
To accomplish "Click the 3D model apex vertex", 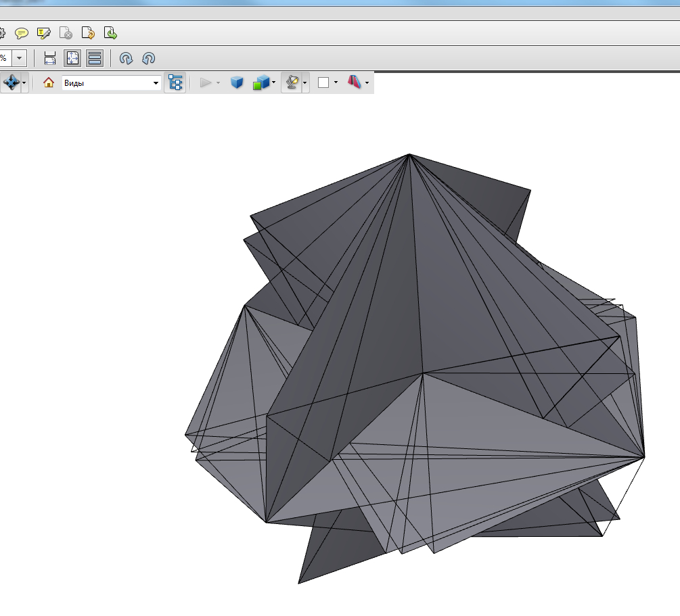I will 409,155.
